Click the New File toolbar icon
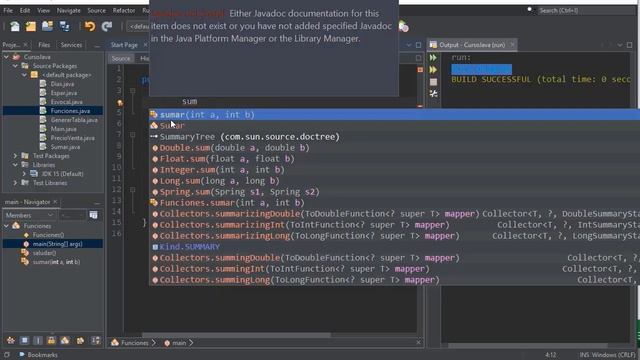This screenshot has width=640, height=360. [15, 27]
